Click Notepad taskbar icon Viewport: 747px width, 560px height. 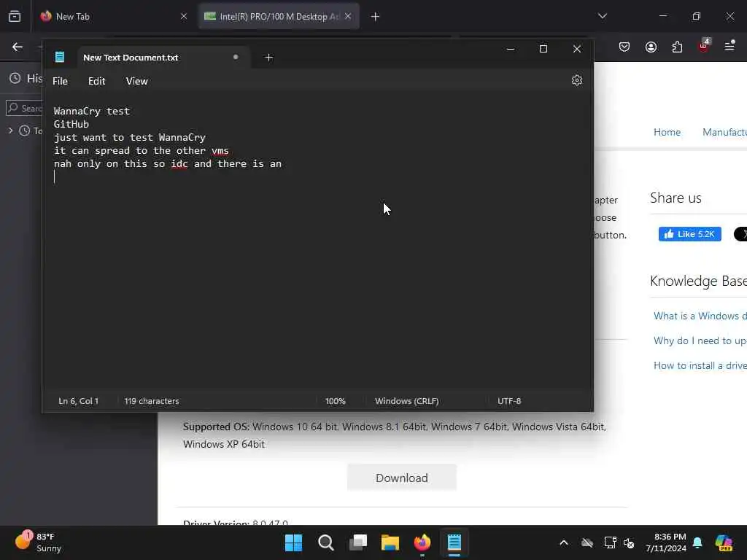(x=454, y=542)
